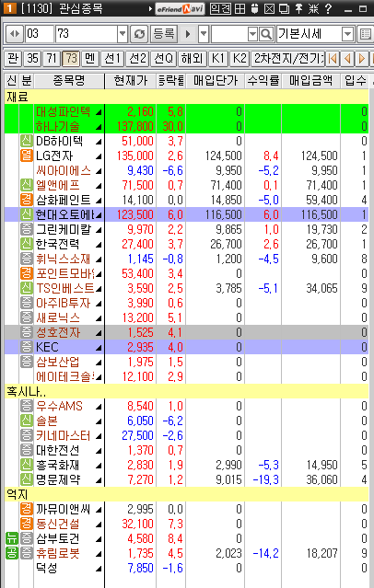Expand the triangle on 덕성 row

click(x=99, y=569)
